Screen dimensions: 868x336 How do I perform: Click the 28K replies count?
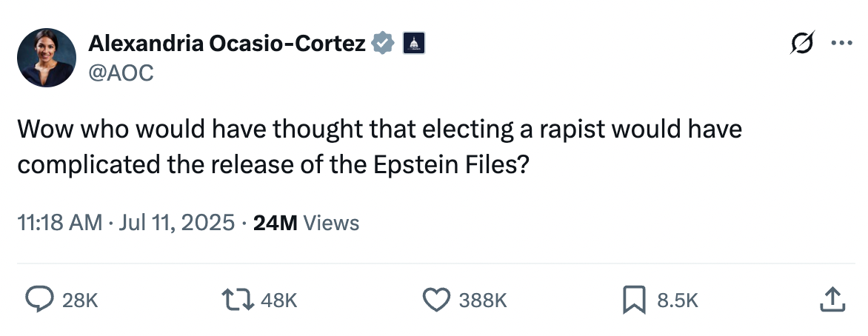pos(80,300)
